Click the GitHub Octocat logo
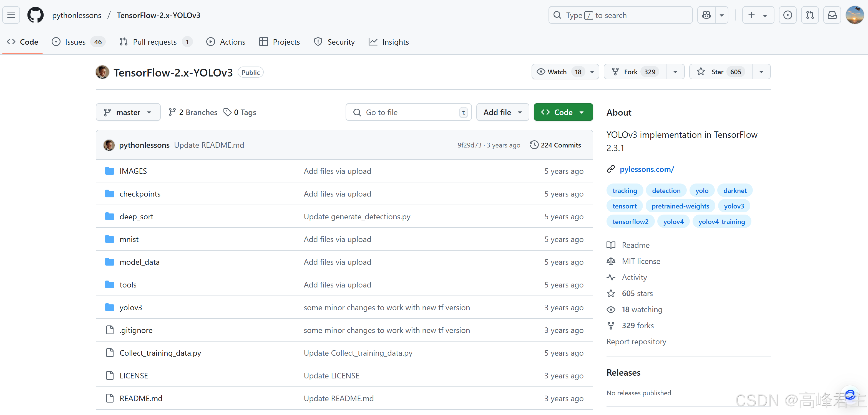 35,15
